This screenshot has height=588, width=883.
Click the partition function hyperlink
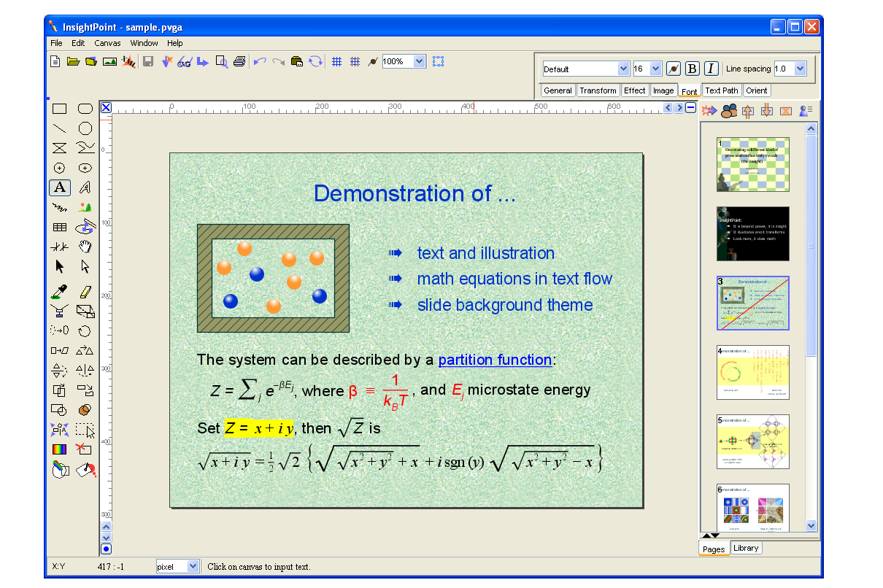495,360
